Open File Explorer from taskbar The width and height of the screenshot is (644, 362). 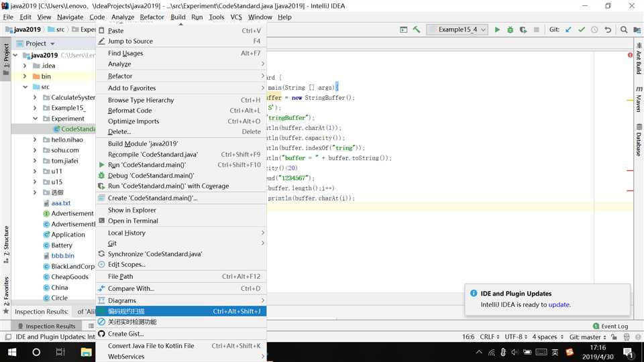86,352
